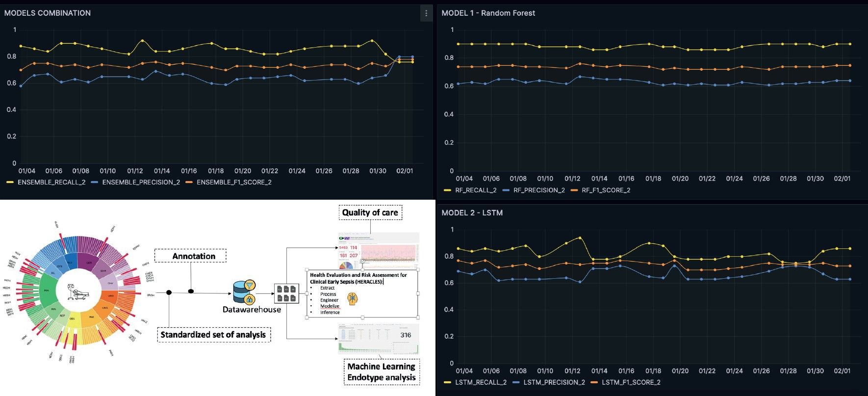Click the blue RF_PRECISION_2 legend line marker
This screenshot has width=868, height=396.
click(x=506, y=190)
